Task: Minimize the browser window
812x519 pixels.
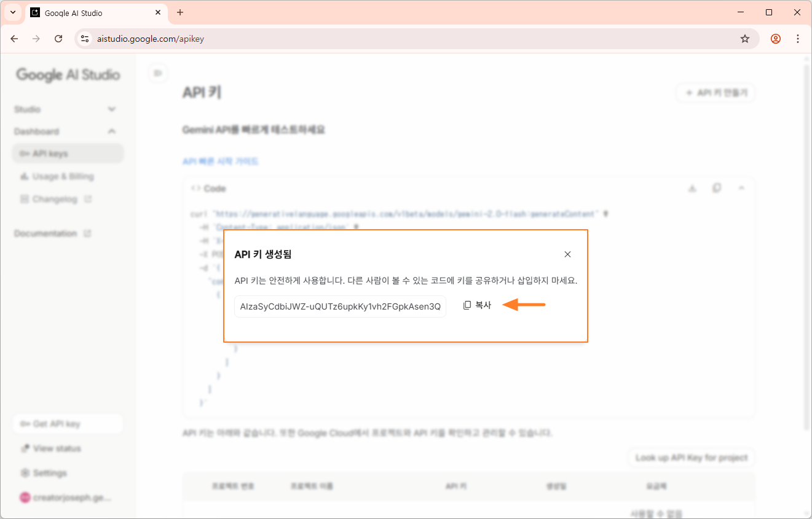Action: click(741, 12)
